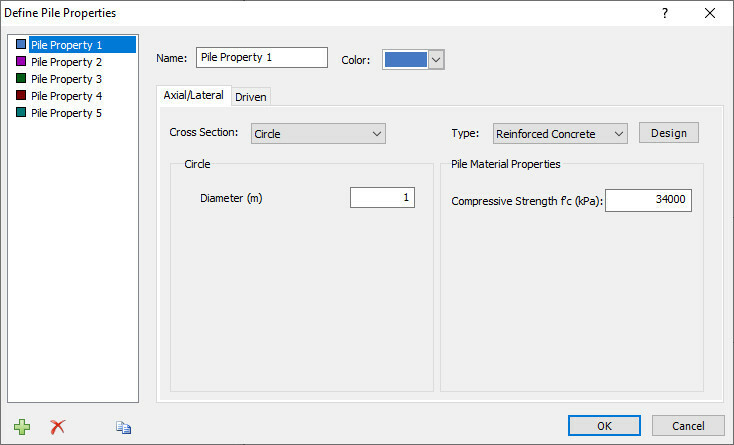The height and width of the screenshot is (445, 734).
Task: Click the green plus add pile property icon
Action: tap(22, 426)
